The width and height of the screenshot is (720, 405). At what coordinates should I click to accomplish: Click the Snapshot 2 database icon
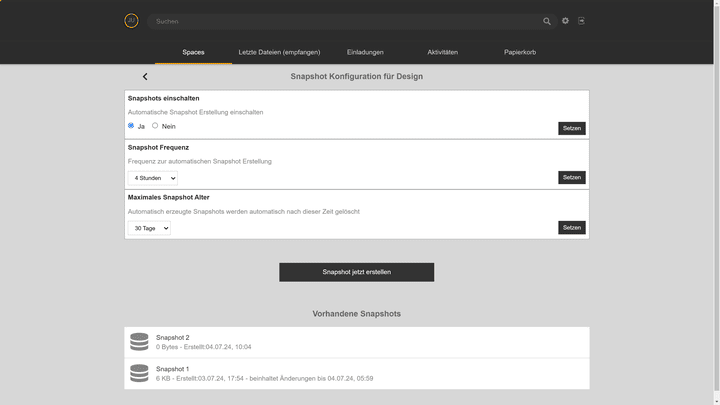[139, 342]
